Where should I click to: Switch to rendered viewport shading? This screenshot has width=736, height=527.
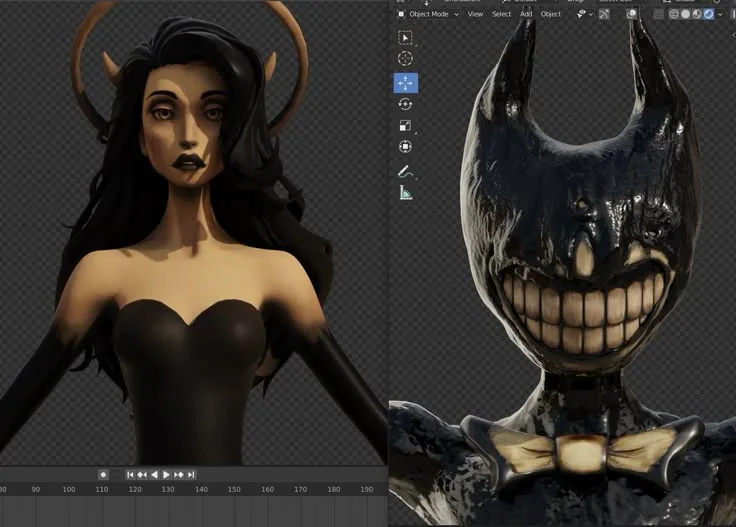tap(709, 14)
